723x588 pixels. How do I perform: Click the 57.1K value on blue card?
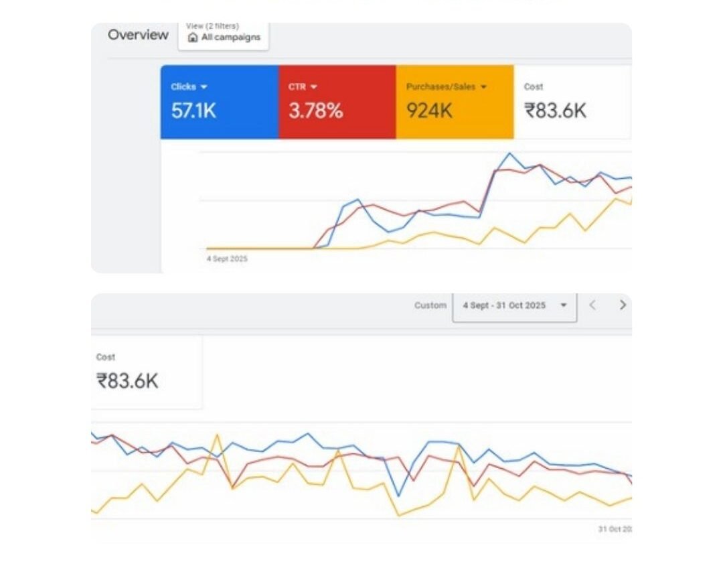point(193,111)
